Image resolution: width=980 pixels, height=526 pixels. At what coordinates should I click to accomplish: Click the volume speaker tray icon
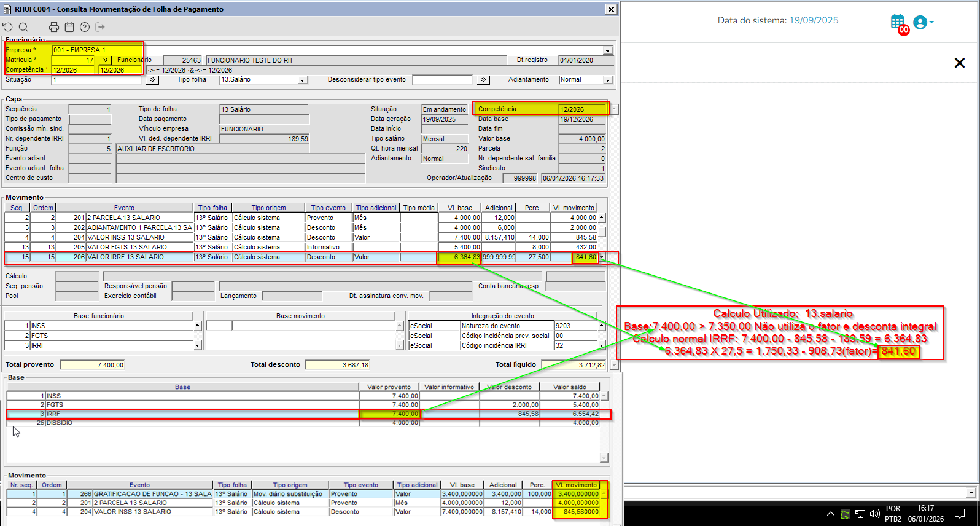pos(875,514)
